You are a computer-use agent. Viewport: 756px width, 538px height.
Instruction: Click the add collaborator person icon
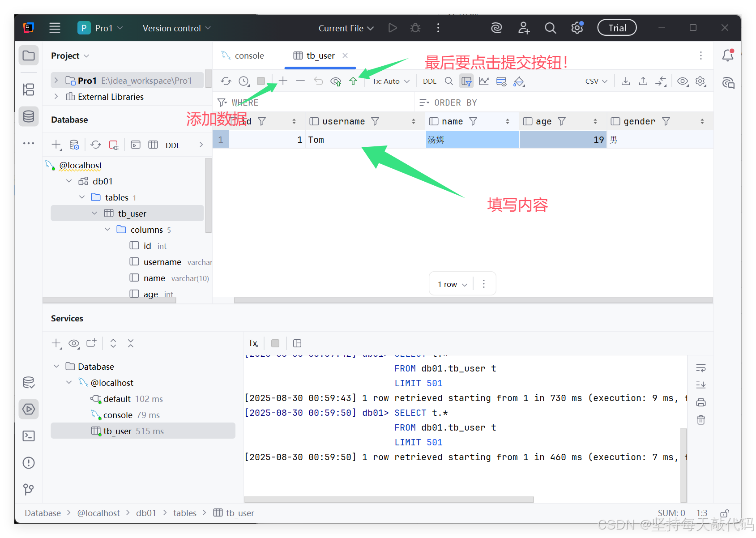(x=524, y=28)
